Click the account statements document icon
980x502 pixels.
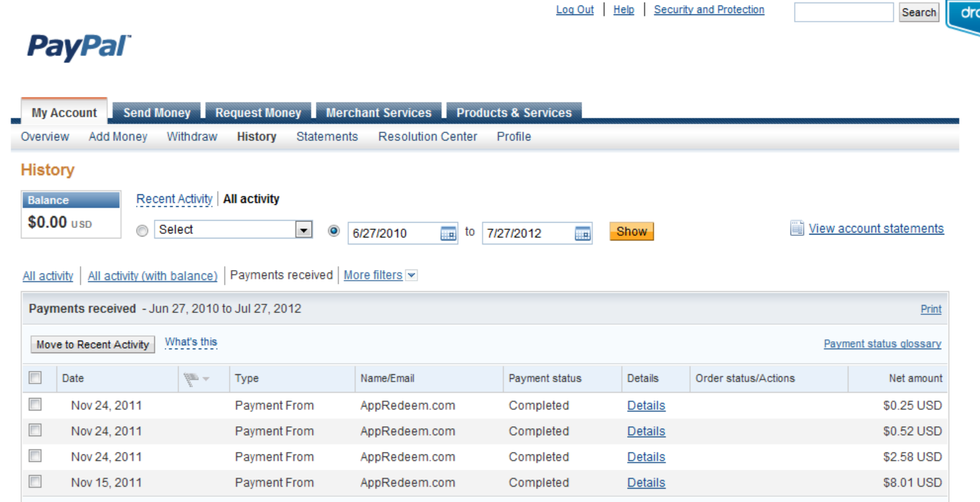click(x=797, y=229)
